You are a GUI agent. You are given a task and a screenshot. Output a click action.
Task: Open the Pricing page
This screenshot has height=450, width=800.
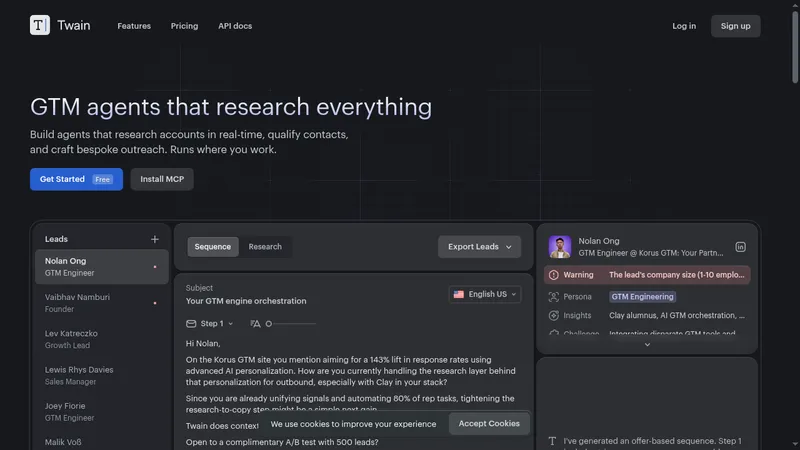(x=184, y=26)
